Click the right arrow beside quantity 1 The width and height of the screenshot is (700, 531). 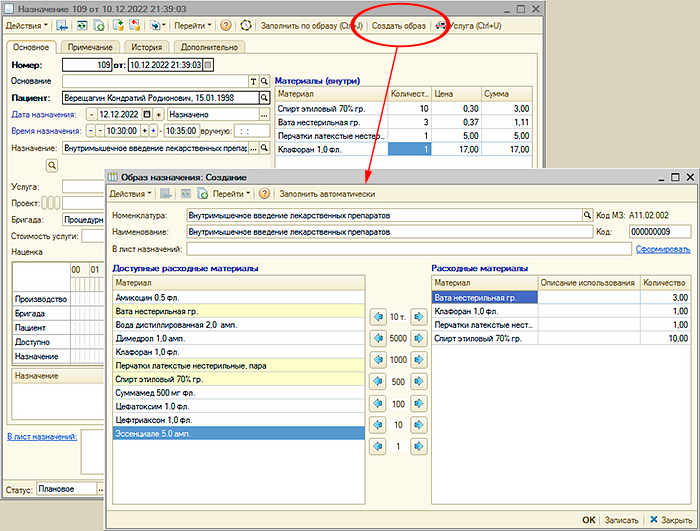(418, 447)
